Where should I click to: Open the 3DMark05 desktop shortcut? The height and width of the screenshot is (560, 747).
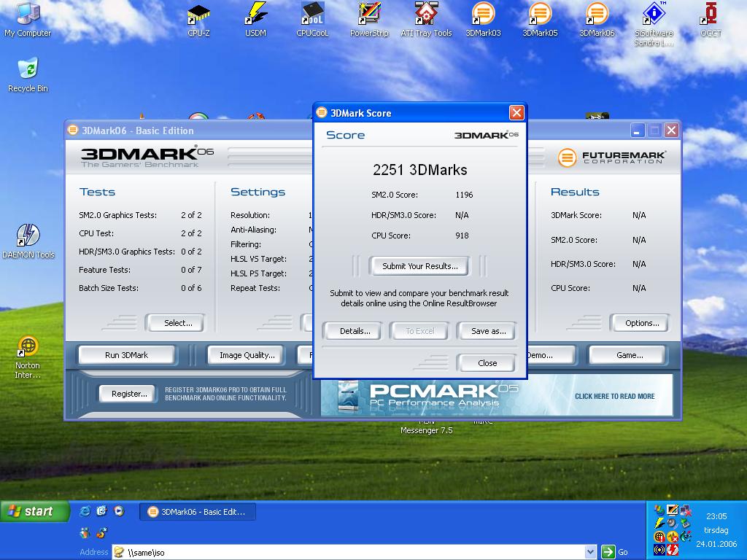[x=540, y=15]
